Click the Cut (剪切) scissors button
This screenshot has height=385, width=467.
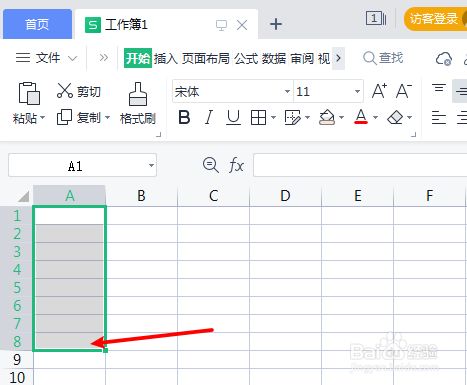click(x=79, y=91)
